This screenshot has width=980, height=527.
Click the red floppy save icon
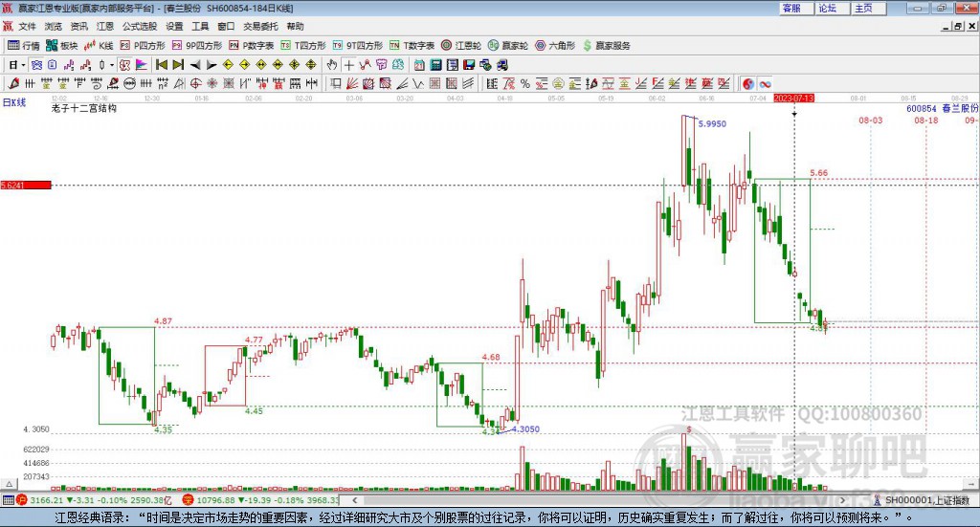469,65
